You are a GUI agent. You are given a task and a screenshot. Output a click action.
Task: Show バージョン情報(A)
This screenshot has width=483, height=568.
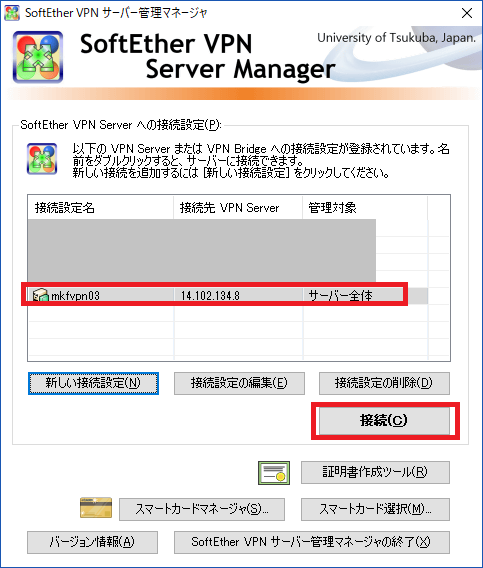92,542
